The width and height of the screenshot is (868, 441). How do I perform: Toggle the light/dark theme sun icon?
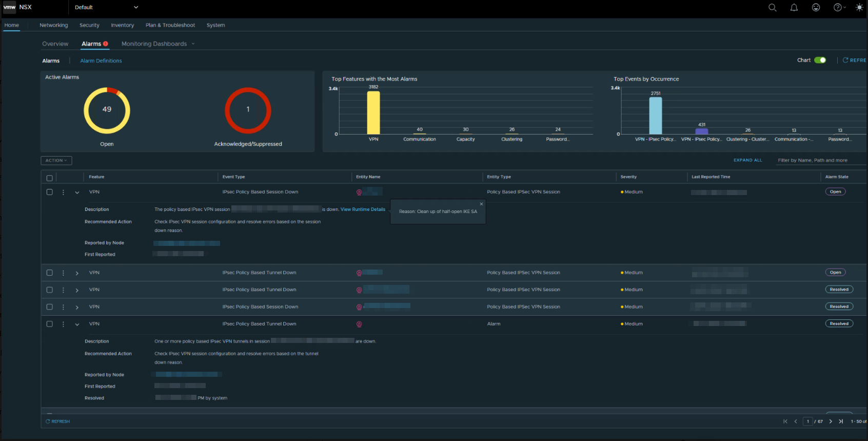[x=859, y=7]
